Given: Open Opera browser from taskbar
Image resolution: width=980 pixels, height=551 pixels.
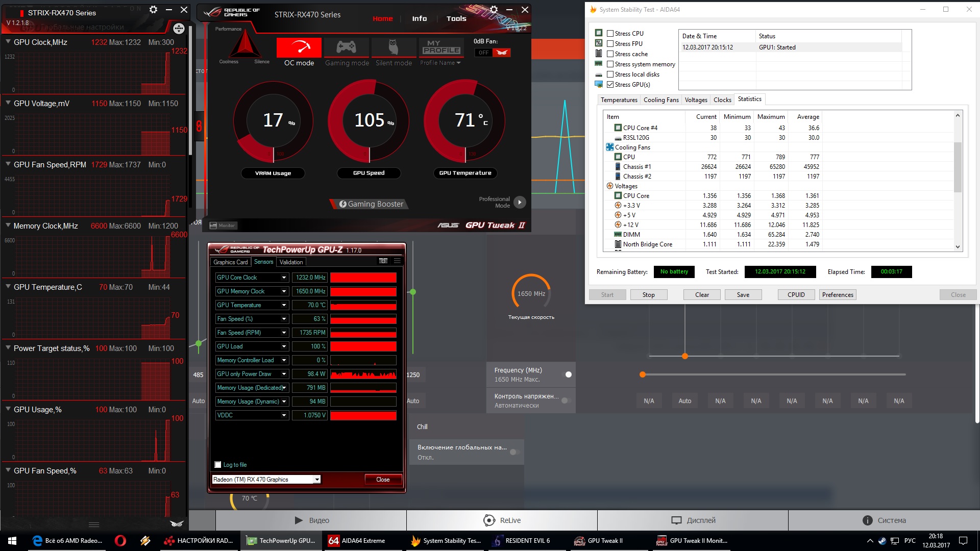Looking at the screenshot, I should (x=120, y=541).
